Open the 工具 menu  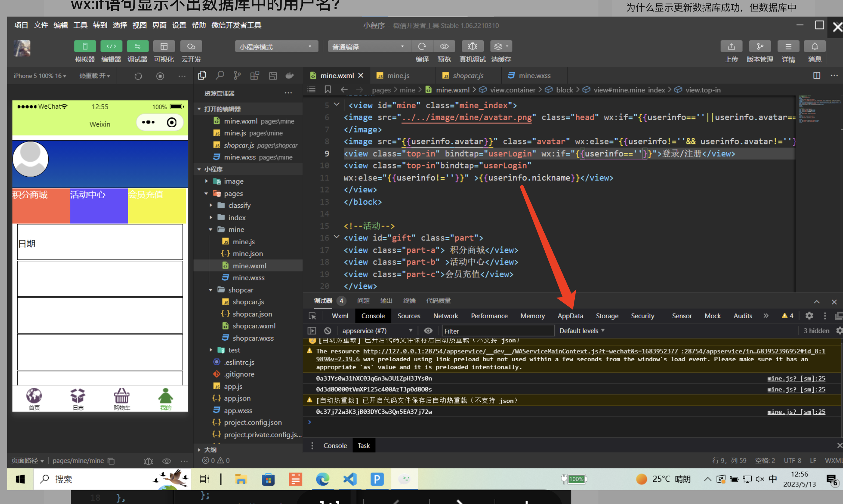pos(80,25)
